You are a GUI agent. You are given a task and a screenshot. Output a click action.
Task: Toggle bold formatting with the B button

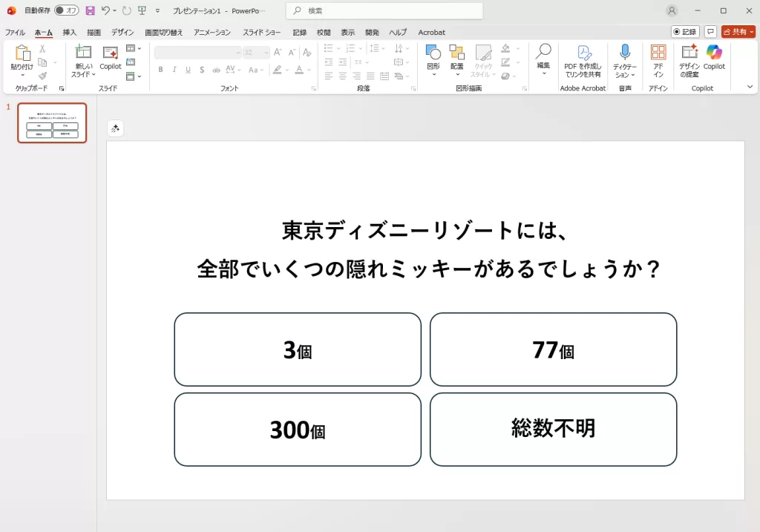pyautogui.click(x=160, y=68)
